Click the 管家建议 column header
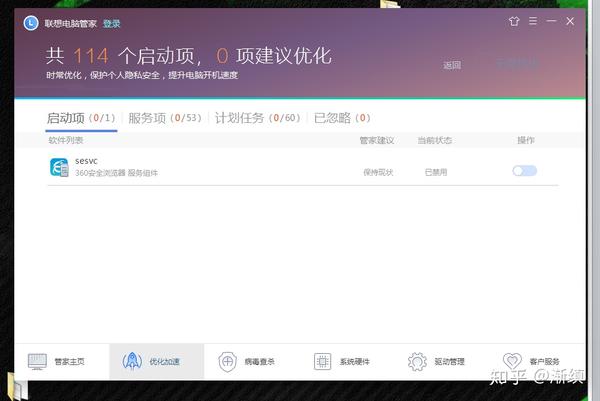This screenshot has width=600, height=401. [x=377, y=140]
